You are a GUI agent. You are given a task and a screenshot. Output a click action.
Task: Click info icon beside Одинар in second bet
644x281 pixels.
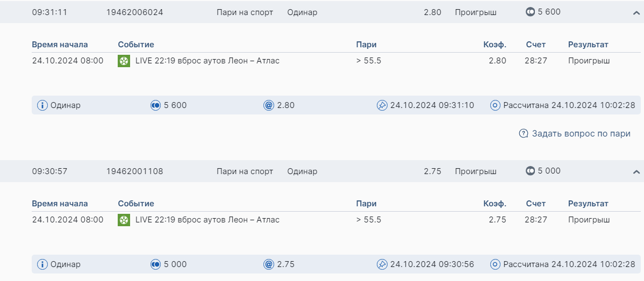(42, 264)
